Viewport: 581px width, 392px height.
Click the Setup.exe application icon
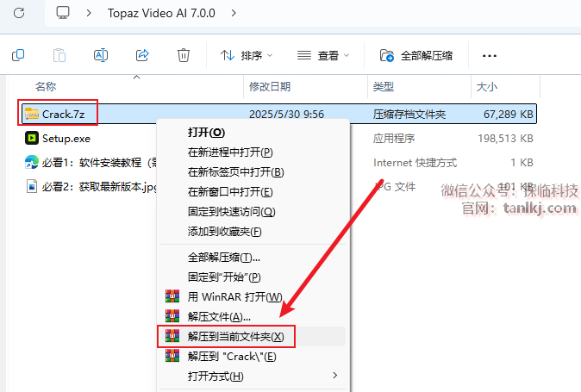[x=32, y=138]
